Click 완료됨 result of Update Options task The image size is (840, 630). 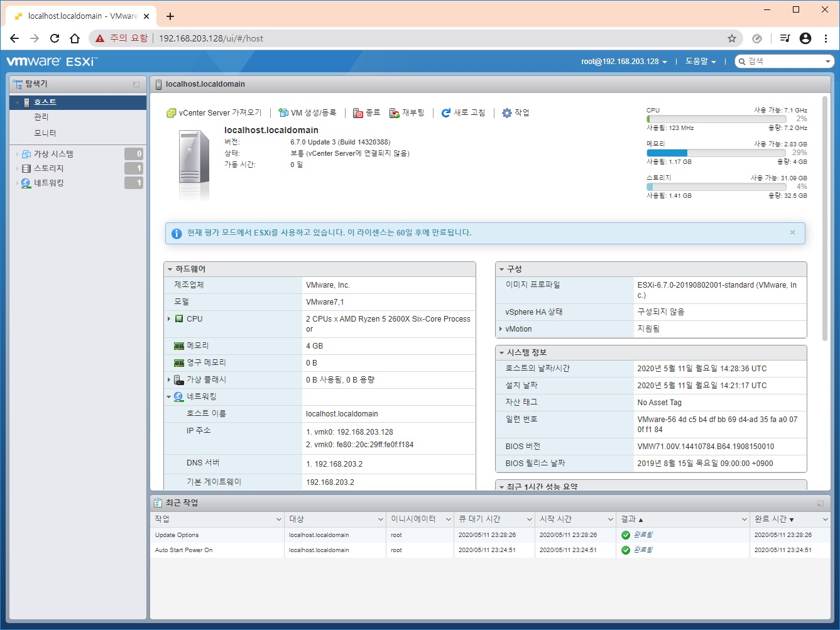[643, 535]
